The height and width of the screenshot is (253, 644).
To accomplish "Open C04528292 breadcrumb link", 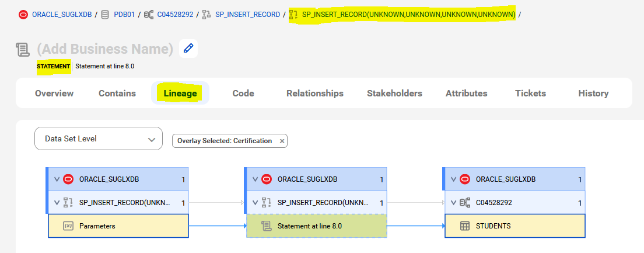I will [x=176, y=15].
